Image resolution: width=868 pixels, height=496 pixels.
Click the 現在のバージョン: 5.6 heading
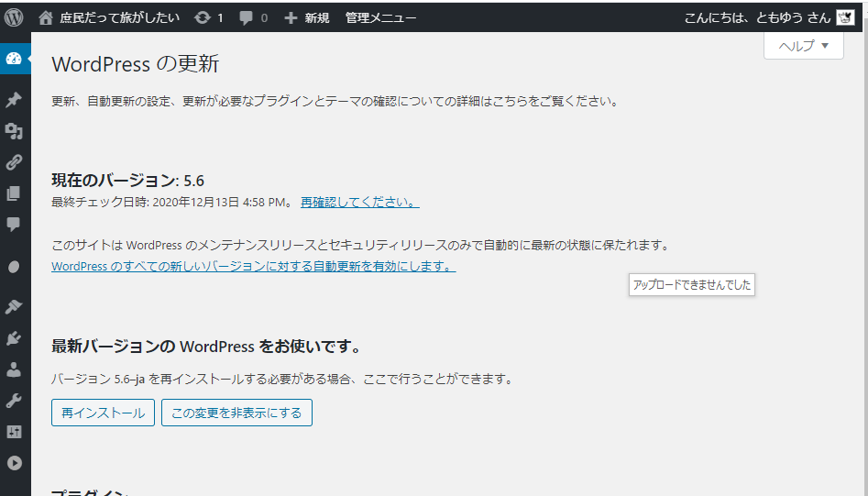tap(128, 181)
